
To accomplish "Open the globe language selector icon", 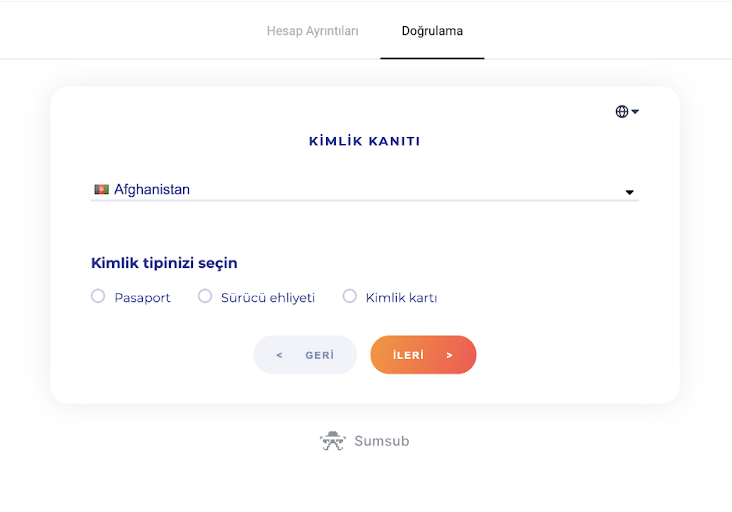I will point(621,112).
